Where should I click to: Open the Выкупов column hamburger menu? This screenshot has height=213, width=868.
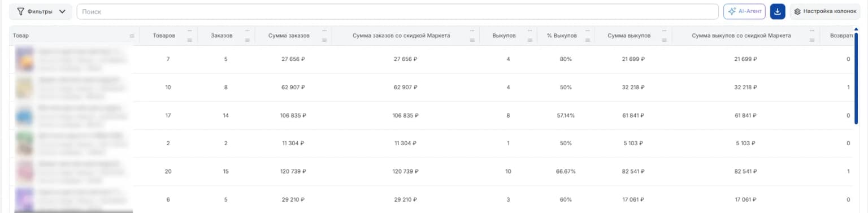click(x=530, y=40)
